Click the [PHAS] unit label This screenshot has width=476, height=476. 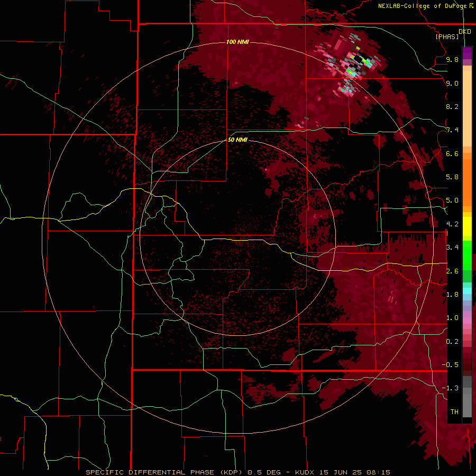coord(447,36)
